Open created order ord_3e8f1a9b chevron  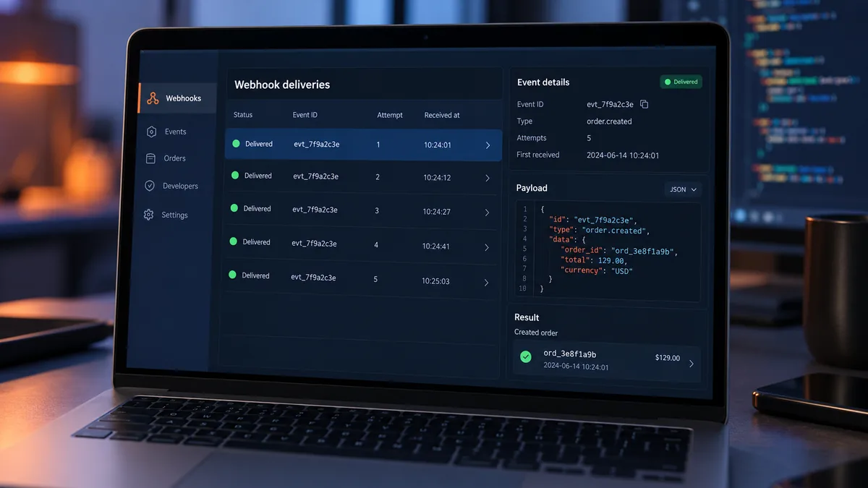tap(691, 364)
